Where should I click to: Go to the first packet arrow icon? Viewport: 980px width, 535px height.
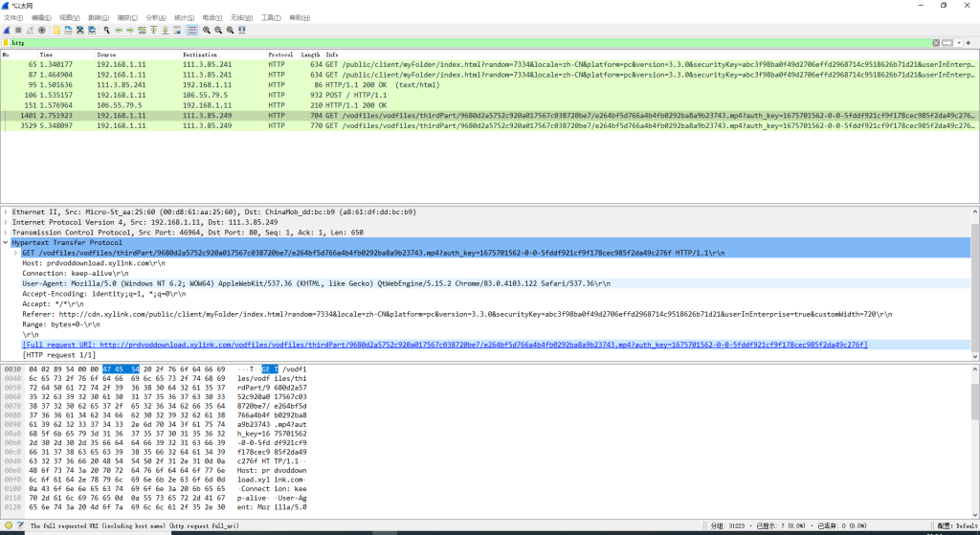pyautogui.click(x=154, y=30)
